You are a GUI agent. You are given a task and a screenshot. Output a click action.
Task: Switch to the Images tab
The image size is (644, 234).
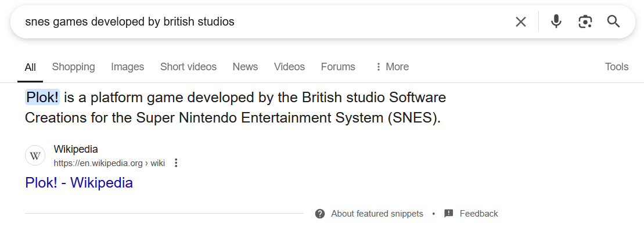(x=127, y=67)
